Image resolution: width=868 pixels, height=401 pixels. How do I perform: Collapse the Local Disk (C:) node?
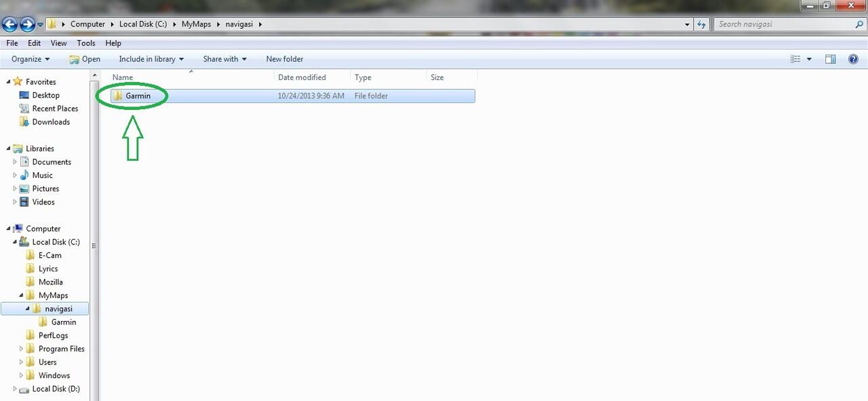(x=15, y=242)
